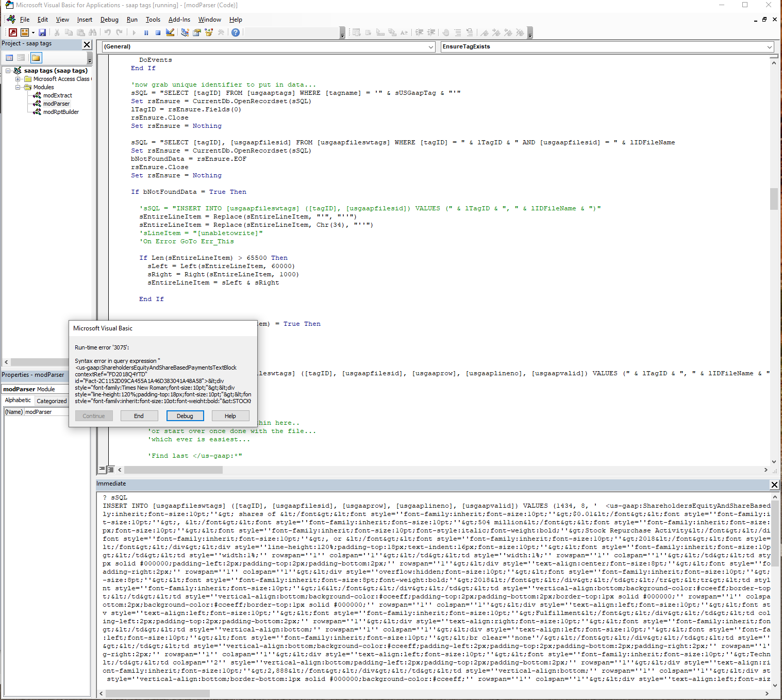Select the Alphabetic properties tab
The height and width of the screenshot is (700, 782).
point(18,401)
